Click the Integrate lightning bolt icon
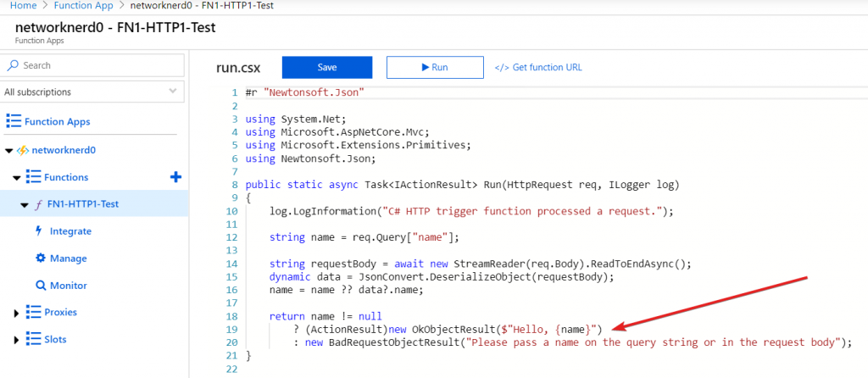The width and height of the screenshot is (868, 378). 39,231
